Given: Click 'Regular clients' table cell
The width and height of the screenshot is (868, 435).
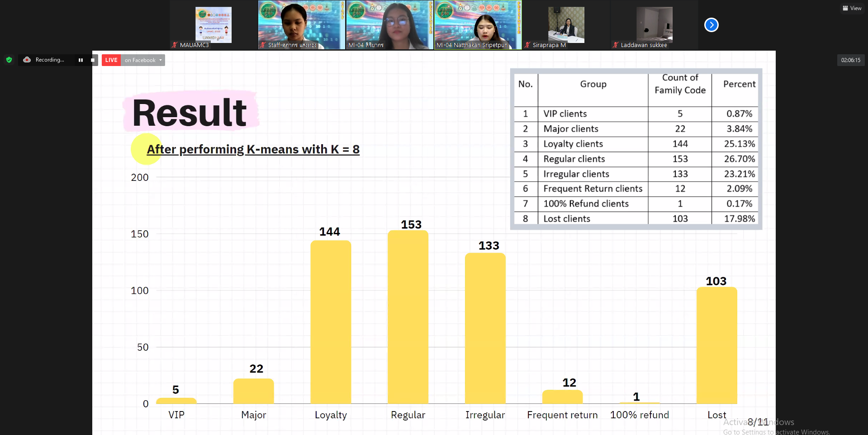Looking at the screenshot, I should tap(593, 159).
